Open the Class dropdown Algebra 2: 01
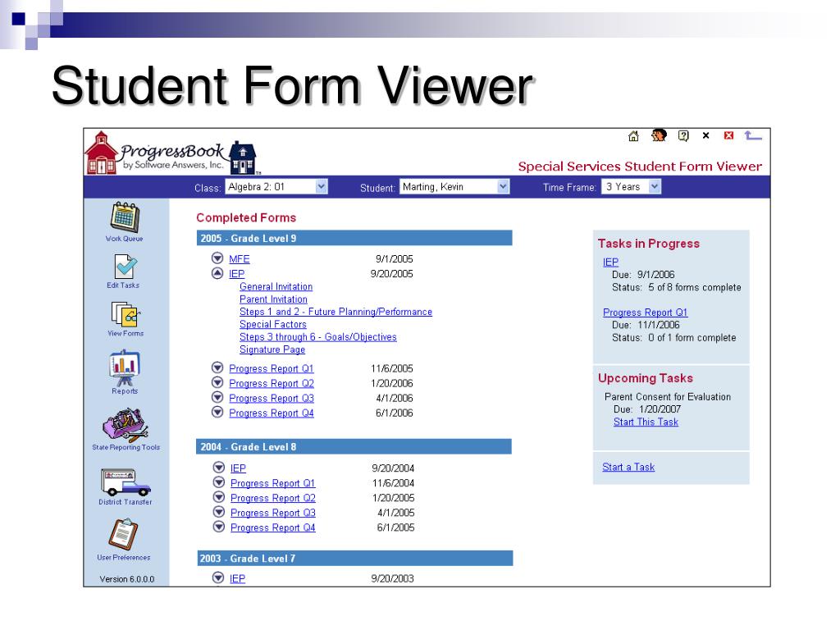 276,187
